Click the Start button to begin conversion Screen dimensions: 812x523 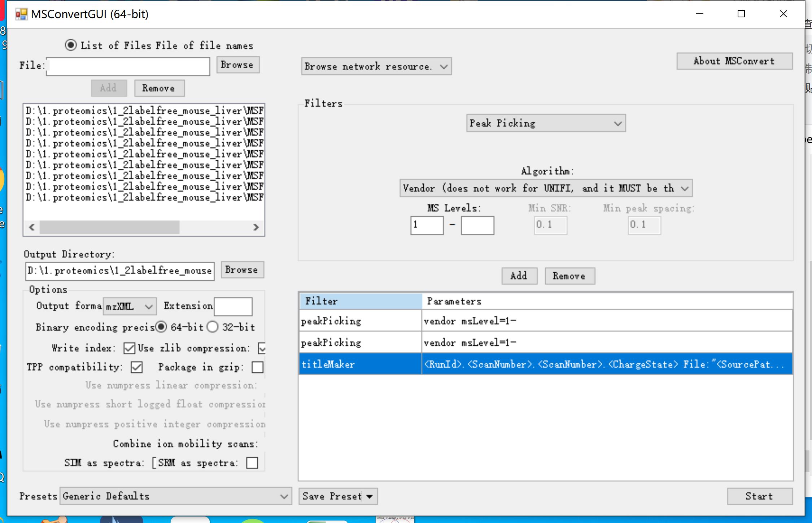(x=759, y=496)
